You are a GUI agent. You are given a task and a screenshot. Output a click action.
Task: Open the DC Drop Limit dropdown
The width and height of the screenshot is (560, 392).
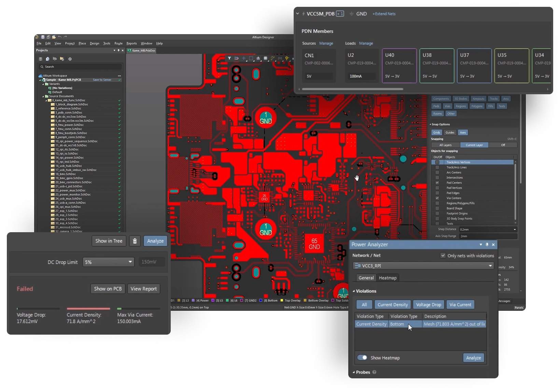[x=108, y=262]
